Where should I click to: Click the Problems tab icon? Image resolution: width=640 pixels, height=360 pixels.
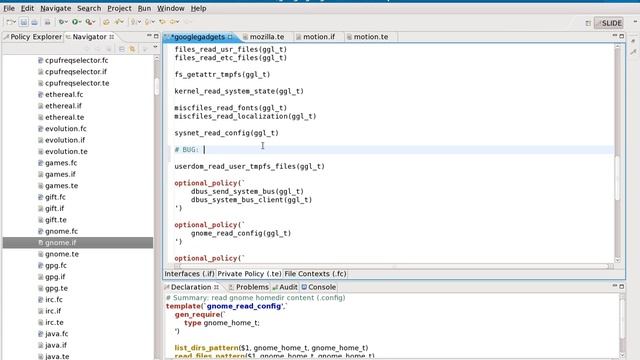pos(231,287)
